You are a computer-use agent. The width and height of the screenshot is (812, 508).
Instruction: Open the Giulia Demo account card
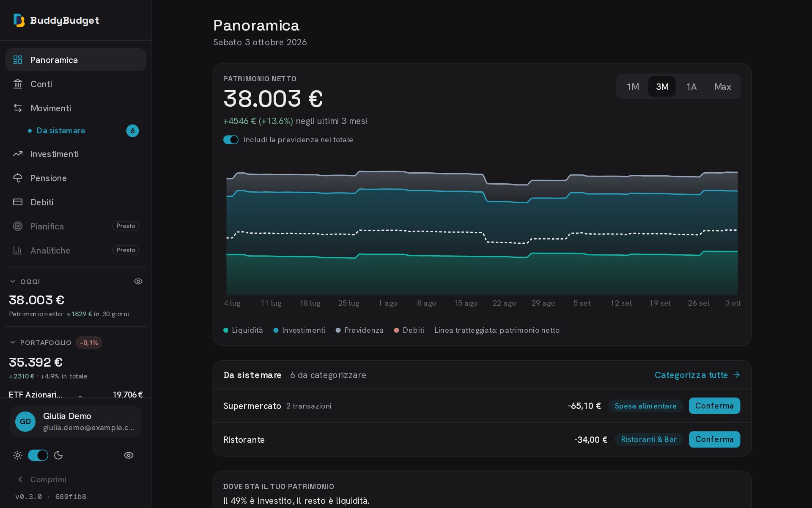coord(76,421)
